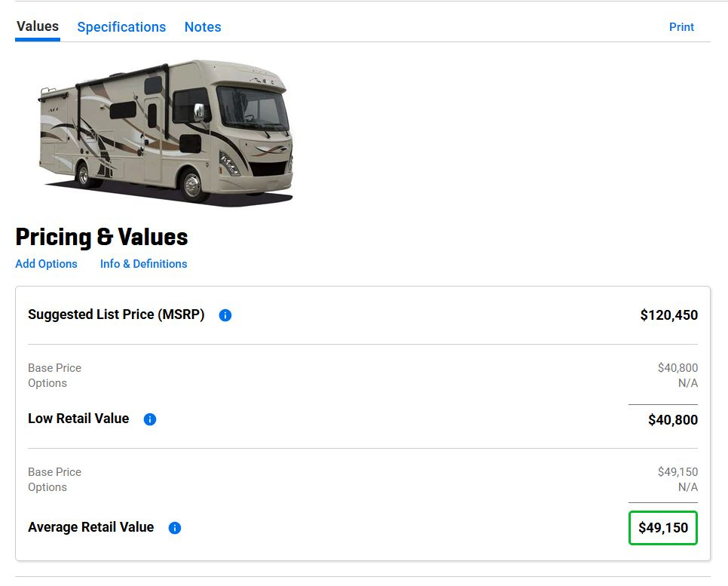The width and height of the screenshot is (728, 586).
Task: Click the Print link
Action: tap(681, 27)
